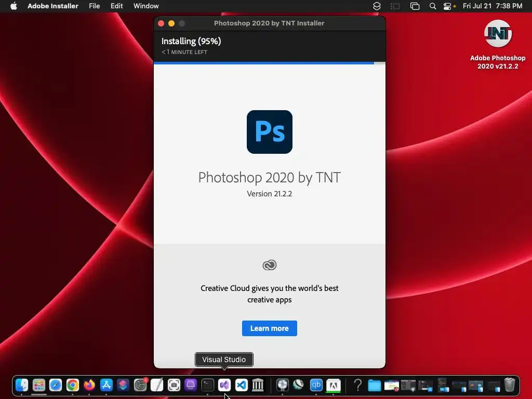Open Finder from the Dock
This screenshot has width=532, height=399.
tap(22, 385)
